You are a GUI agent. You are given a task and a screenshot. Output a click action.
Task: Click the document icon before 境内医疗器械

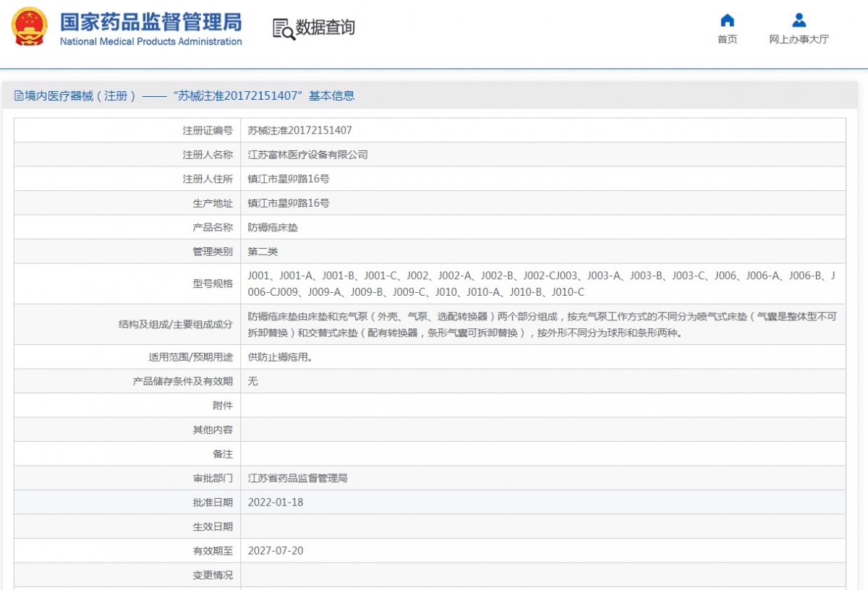click(x=19, y=96)
